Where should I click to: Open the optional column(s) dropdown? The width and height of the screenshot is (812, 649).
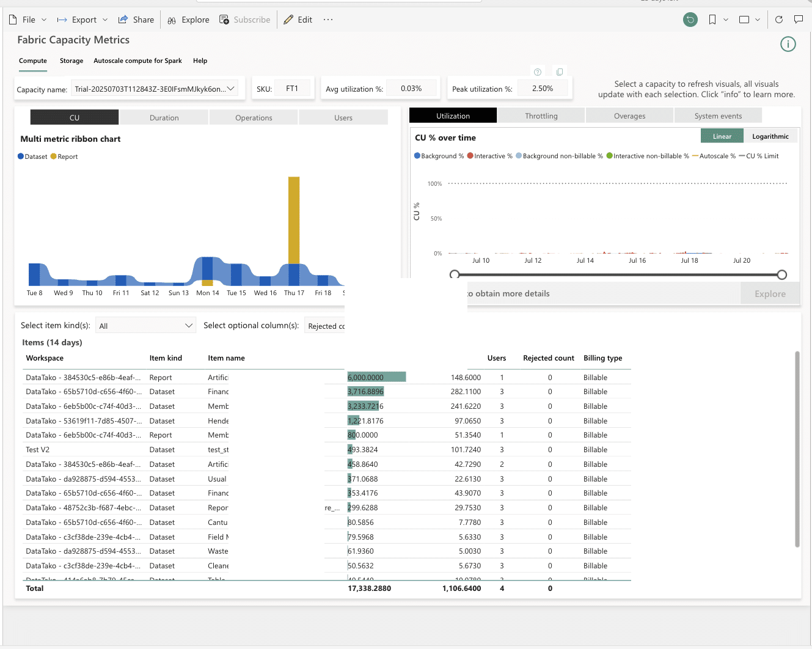click(325, 326)
